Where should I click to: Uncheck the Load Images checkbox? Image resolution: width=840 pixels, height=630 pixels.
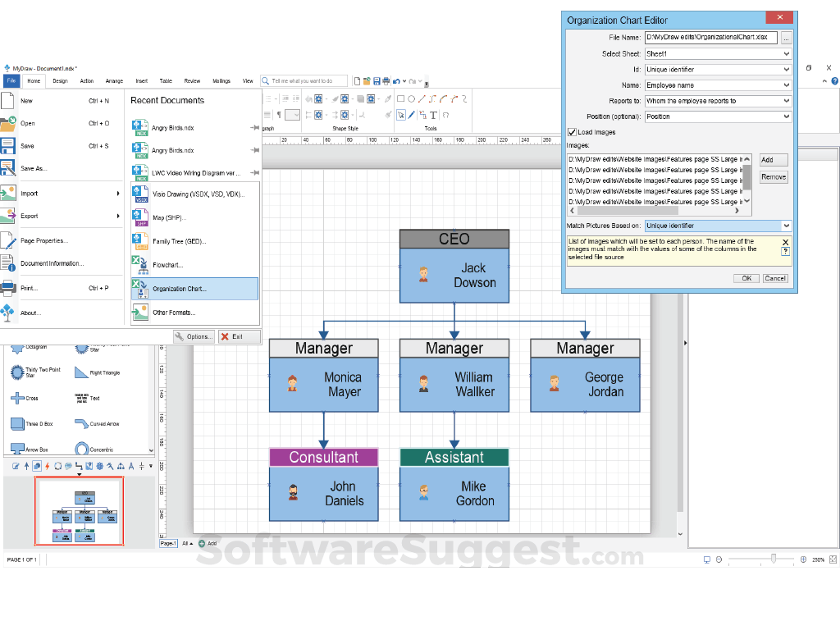pos(572,132)
